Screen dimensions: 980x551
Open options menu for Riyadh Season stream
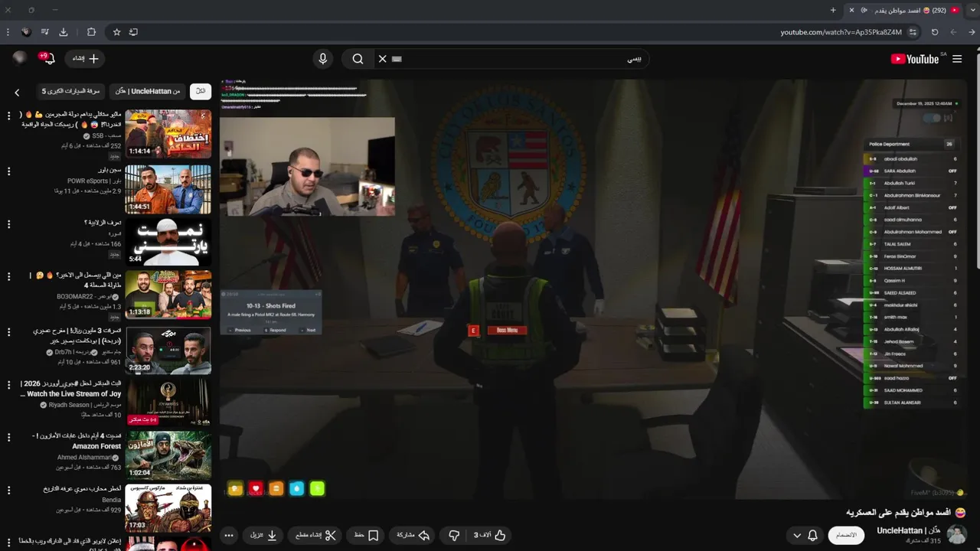[x=9, y=384]
